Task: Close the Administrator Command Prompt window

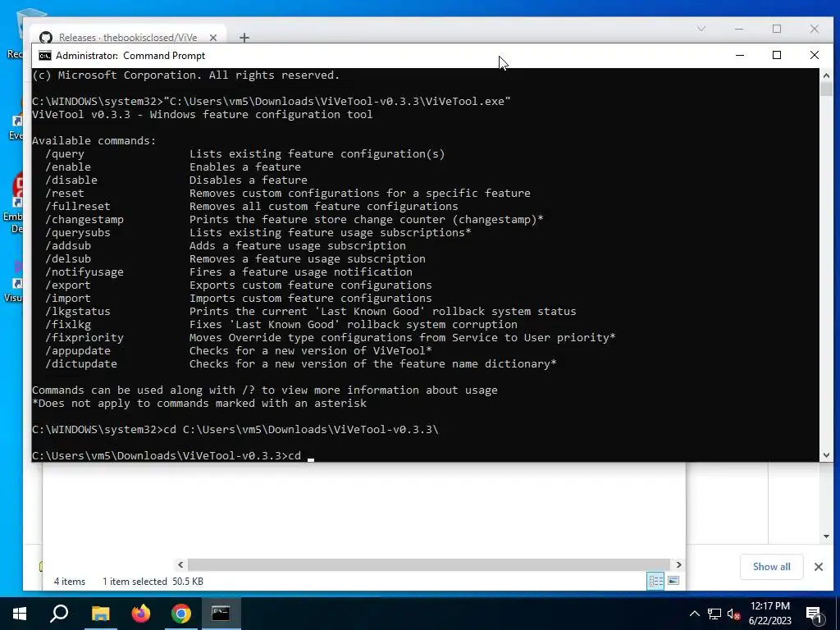Action: [x=815, y=55]
